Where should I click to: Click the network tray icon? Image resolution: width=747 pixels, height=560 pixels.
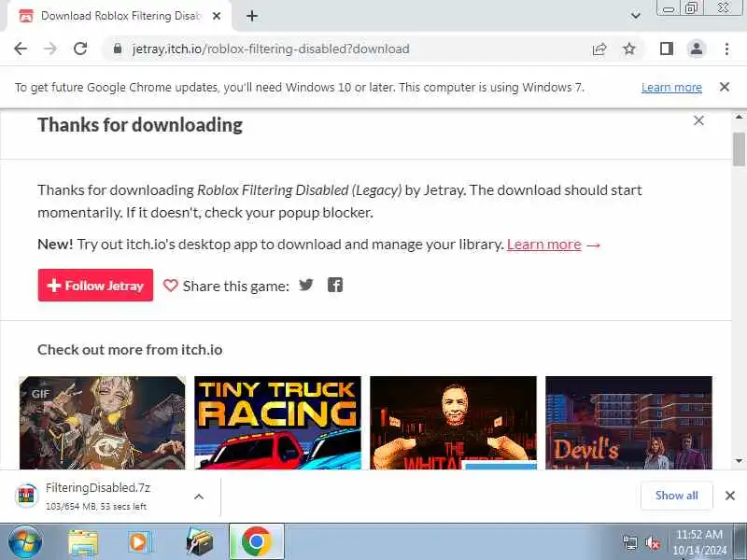pos(630,543)
